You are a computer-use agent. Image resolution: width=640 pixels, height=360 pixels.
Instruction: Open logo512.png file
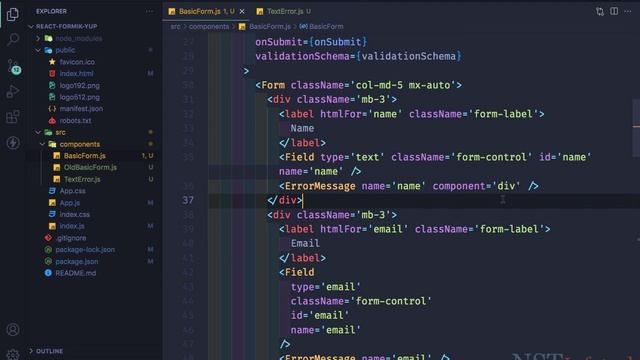80,97
